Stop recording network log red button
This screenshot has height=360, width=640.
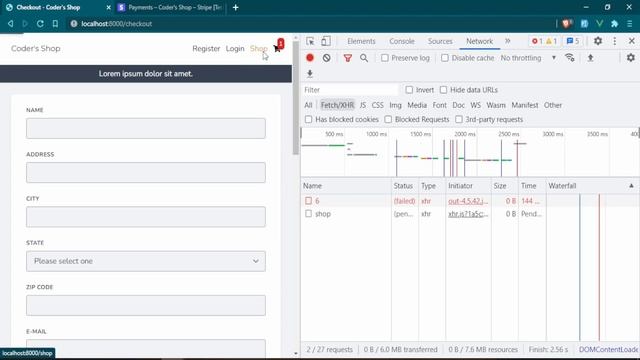(x=310, y=58)
